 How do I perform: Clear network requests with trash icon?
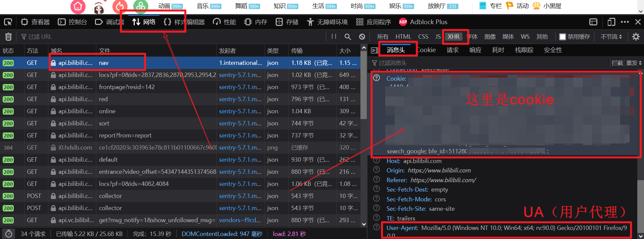click(x=8, y=37)
